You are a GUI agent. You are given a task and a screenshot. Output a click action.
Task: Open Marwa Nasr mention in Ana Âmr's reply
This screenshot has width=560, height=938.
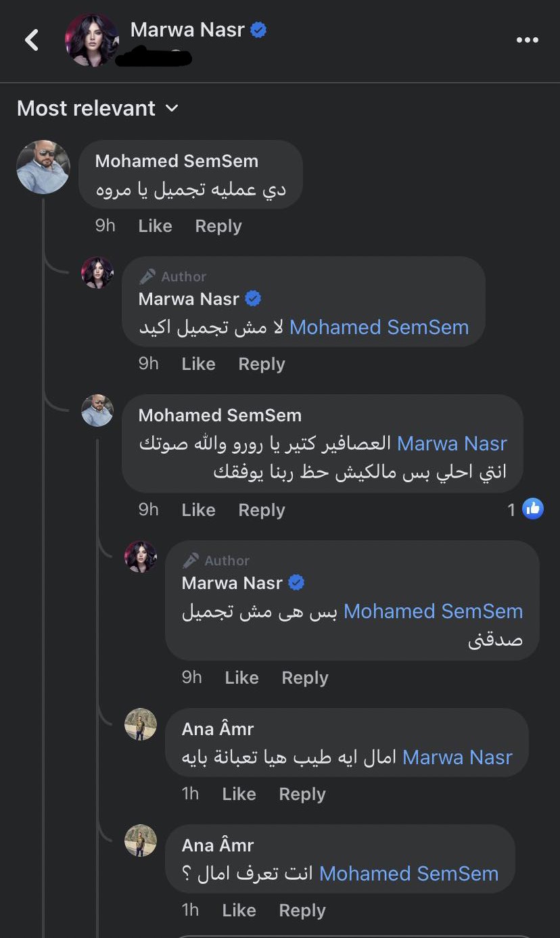click(x=457, y=757)
